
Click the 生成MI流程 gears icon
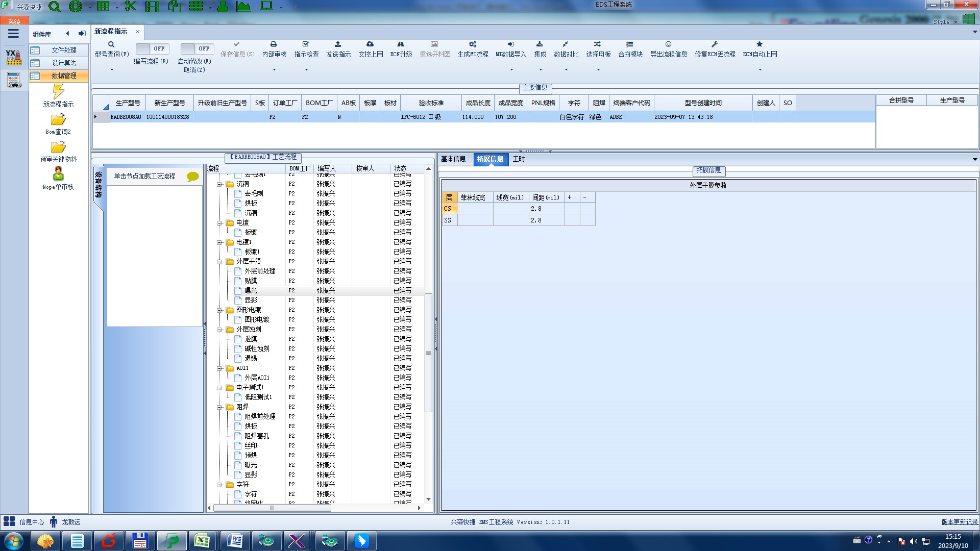[473, 44]
